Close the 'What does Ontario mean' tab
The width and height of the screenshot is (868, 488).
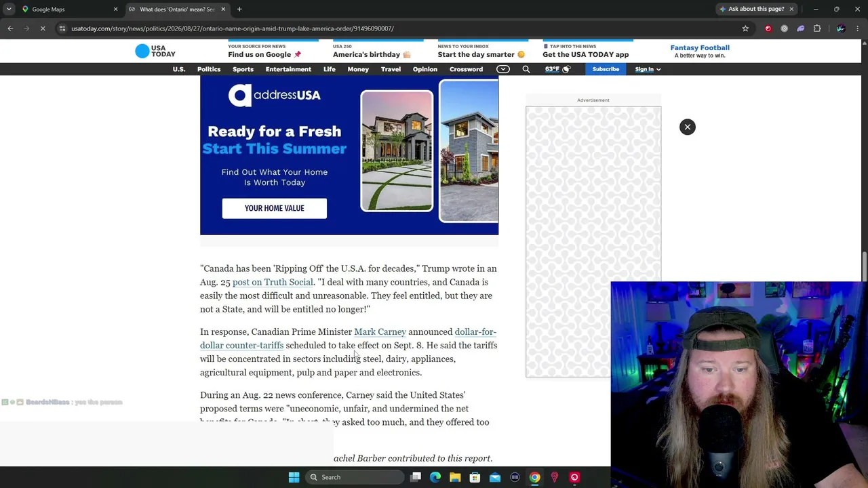223,9
